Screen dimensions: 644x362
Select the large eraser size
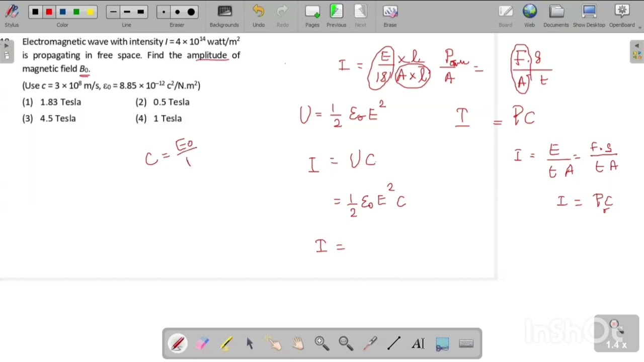point(191,12)
